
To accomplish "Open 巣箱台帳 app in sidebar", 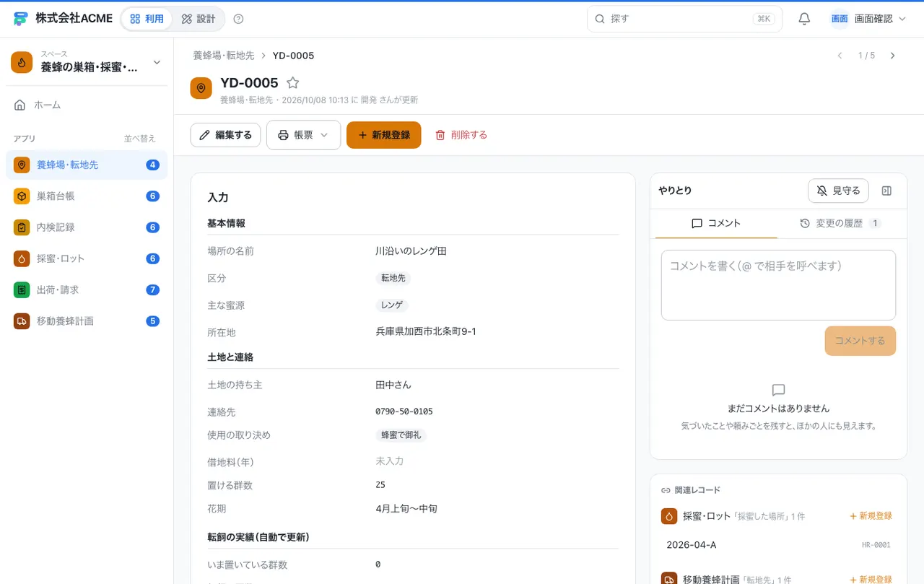I will click(87, 196).
